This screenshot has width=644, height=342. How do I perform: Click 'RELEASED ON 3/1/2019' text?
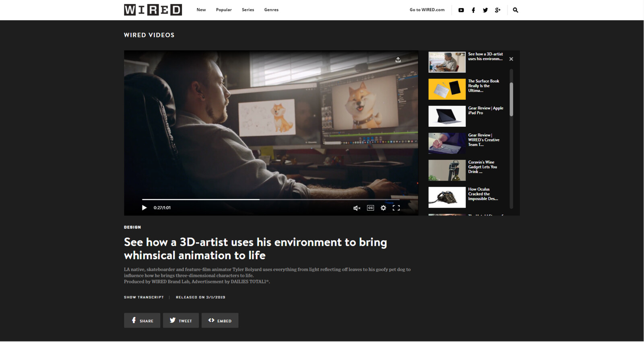click(200, 297)
